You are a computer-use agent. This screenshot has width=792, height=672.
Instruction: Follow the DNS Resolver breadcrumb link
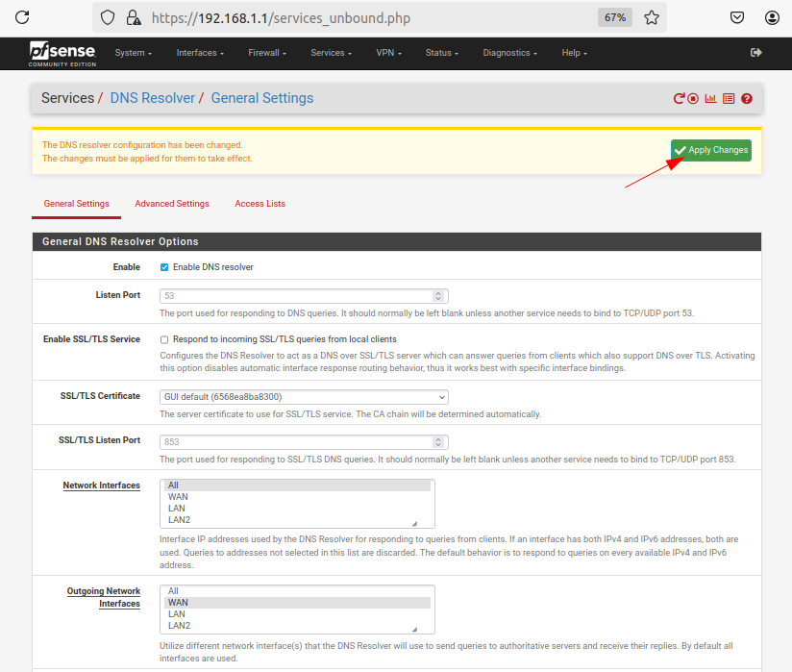[152, 98]
